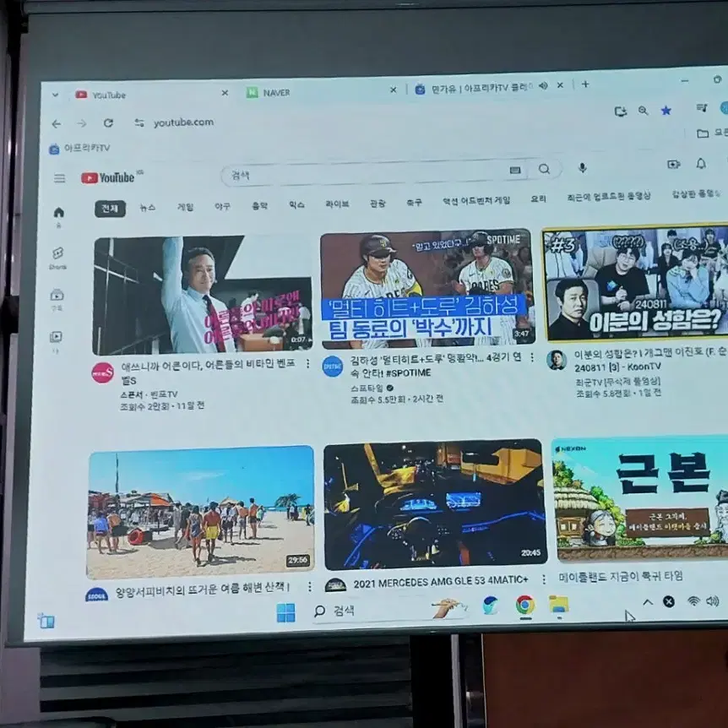Mute the 아프리카TV tab speaker icon
The height and width of the screenshot is (728, 728).
pyautogui.click(x=543, y=86)
